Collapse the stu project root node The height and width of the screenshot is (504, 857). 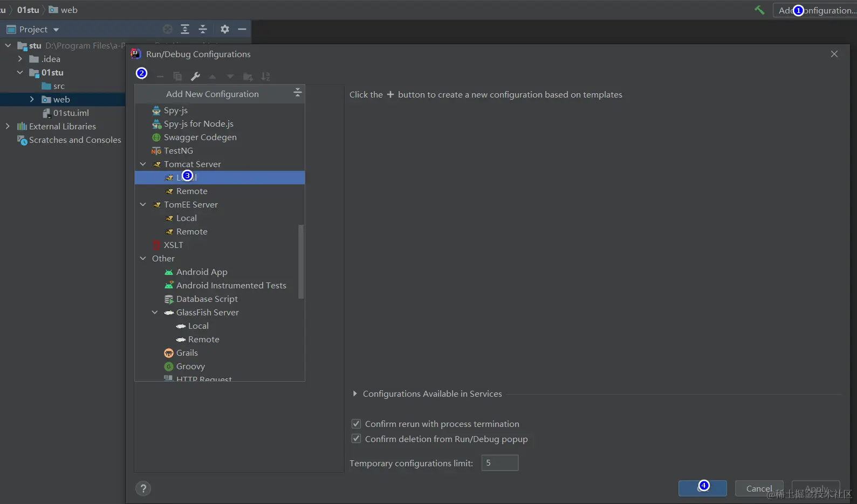[x=8, y=45]
